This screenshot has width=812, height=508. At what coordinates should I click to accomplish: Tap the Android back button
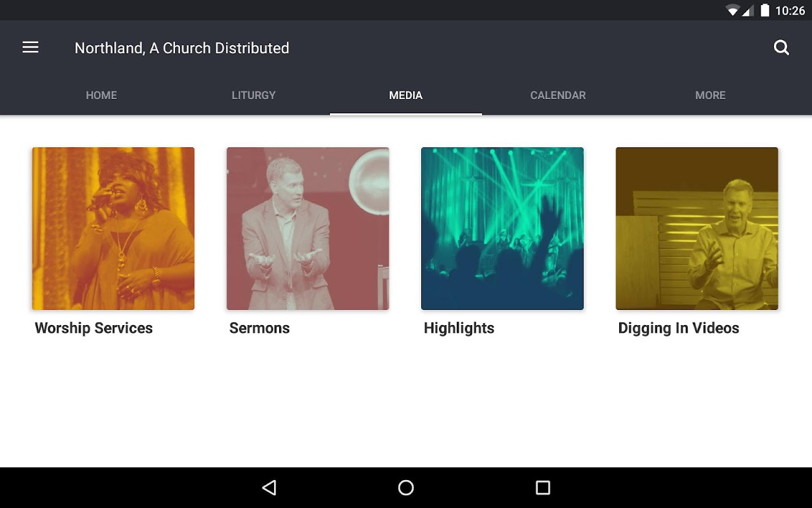point(270,488)
